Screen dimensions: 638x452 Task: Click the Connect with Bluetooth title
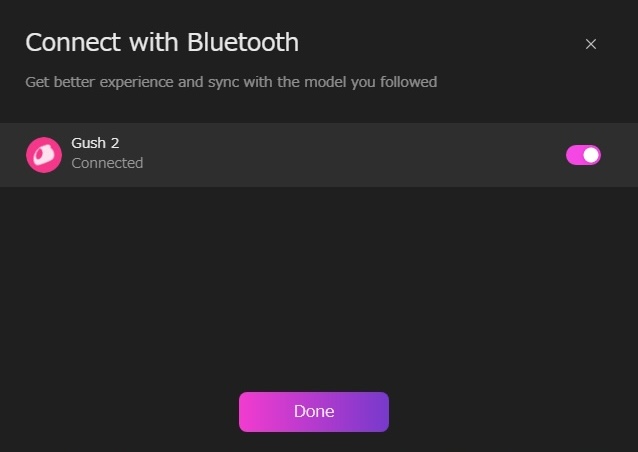pyautogui.click(x=161, y=42)
